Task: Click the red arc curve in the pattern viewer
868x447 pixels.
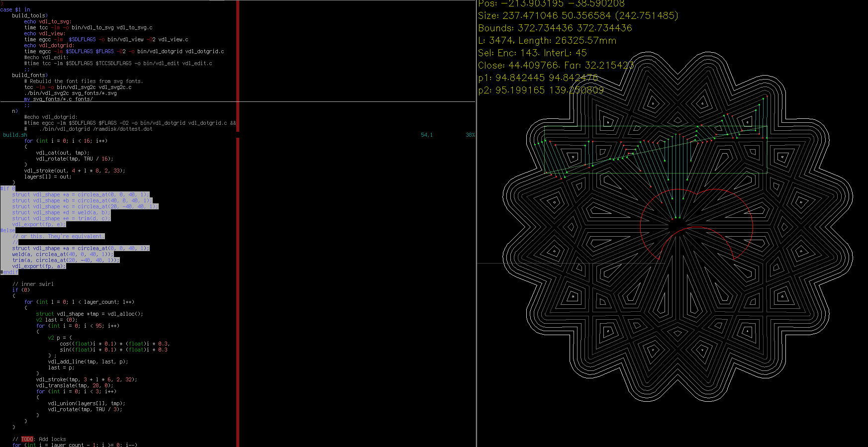Action: tap(697, 224)
